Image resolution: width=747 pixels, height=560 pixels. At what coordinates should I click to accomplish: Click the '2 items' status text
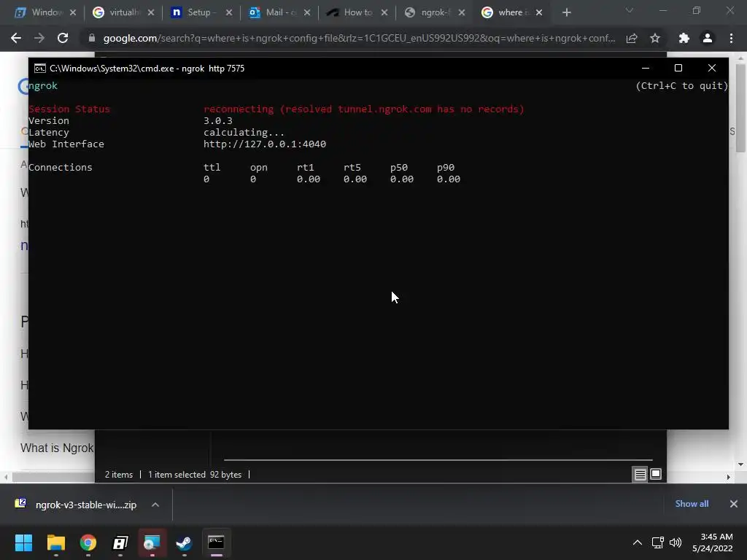click(x=119, y=475)
